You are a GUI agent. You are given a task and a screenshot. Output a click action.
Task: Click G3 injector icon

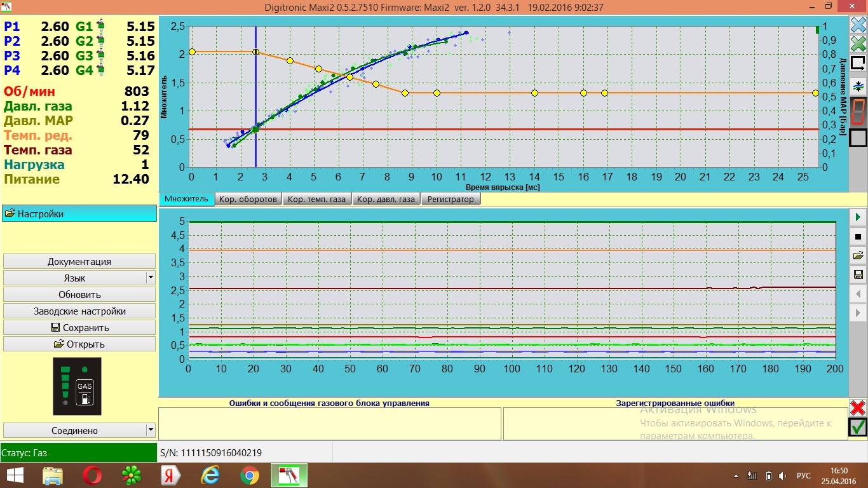[x=100, y=56]
